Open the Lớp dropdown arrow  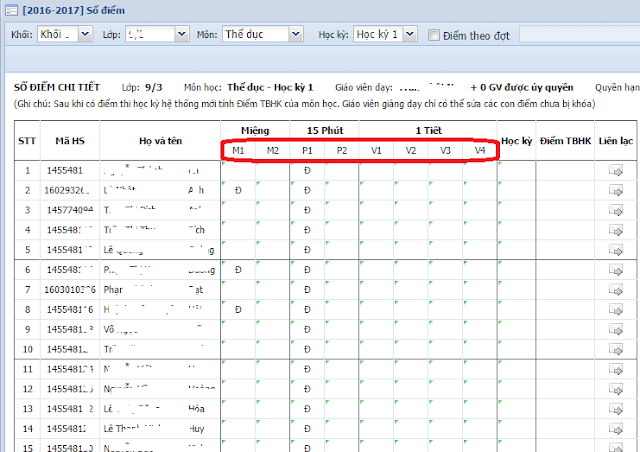point(182,34)
